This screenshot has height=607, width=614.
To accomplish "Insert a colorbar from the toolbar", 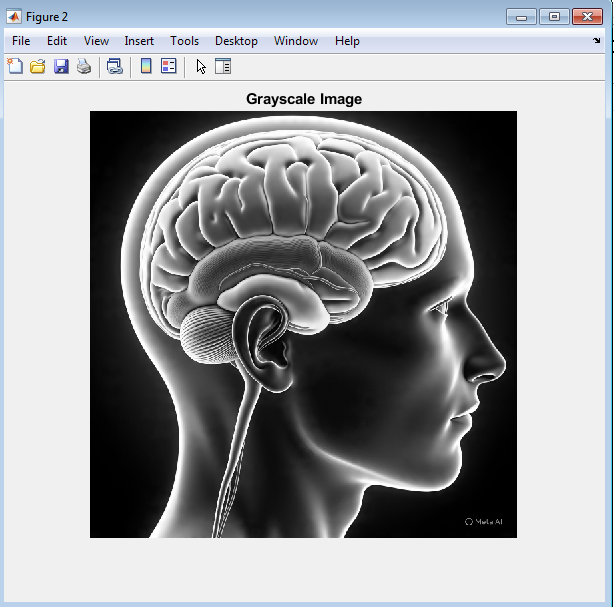I will 146,67.
